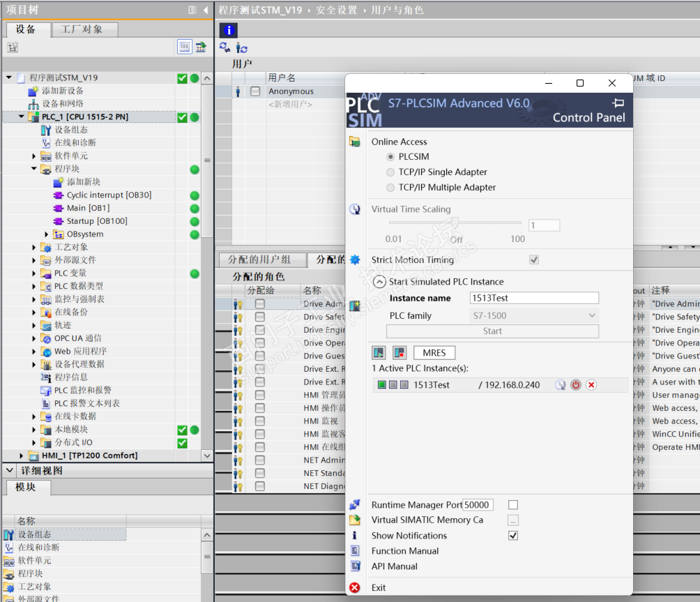This screenshot has width=700, height=602.
Task: Select TCP/IP Multiple Adapter option
Action: click(390, 188)
